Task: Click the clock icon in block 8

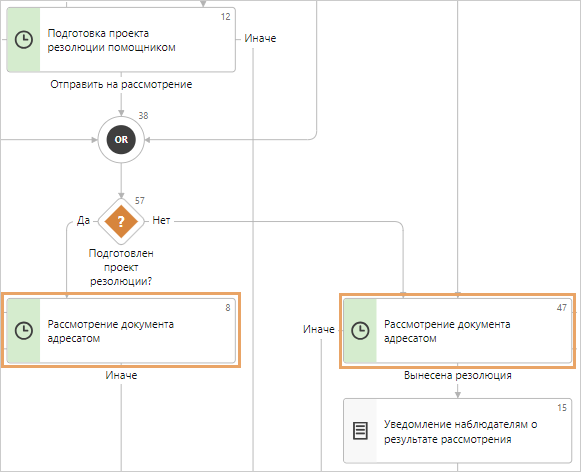Action: coord(24,330)
